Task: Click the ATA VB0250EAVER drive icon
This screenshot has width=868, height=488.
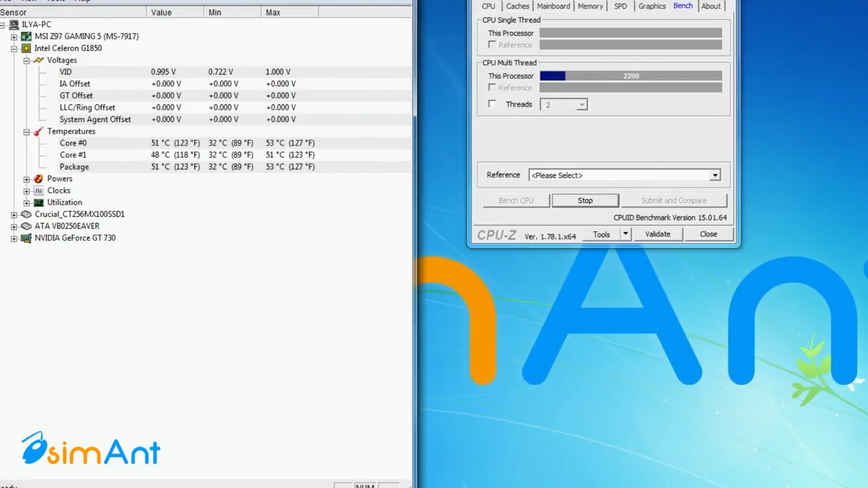Action: [x=26, y=226]
